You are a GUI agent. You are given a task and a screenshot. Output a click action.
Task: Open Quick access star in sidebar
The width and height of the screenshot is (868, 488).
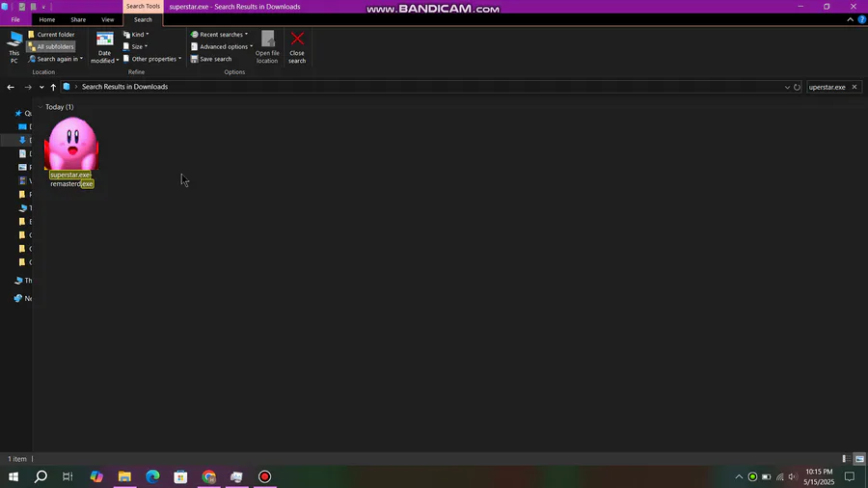(x=18, y=113)
